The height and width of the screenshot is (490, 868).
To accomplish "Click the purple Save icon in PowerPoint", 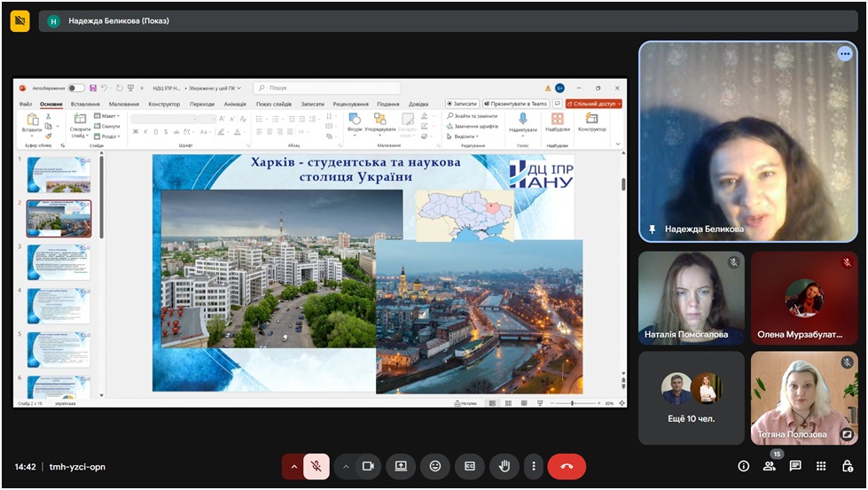I will pyautogui.click(x=93, y=88).
